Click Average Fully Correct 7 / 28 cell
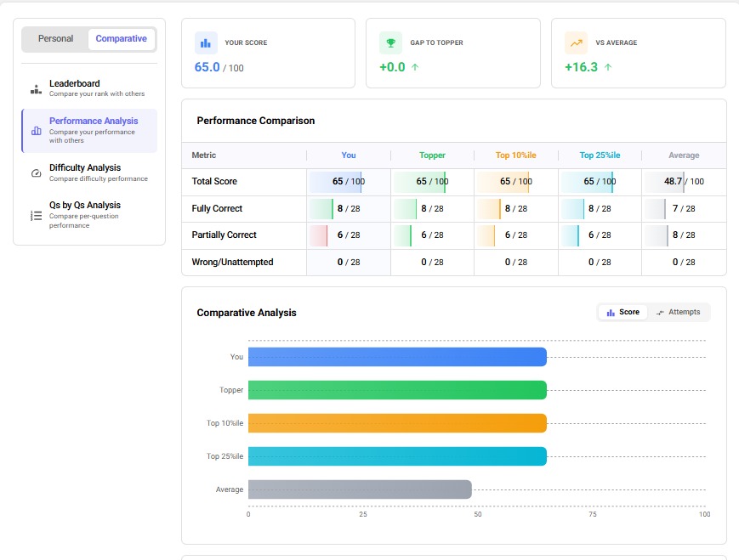The image size is (739, 560). pyautogui.click(x=684, y=209)
